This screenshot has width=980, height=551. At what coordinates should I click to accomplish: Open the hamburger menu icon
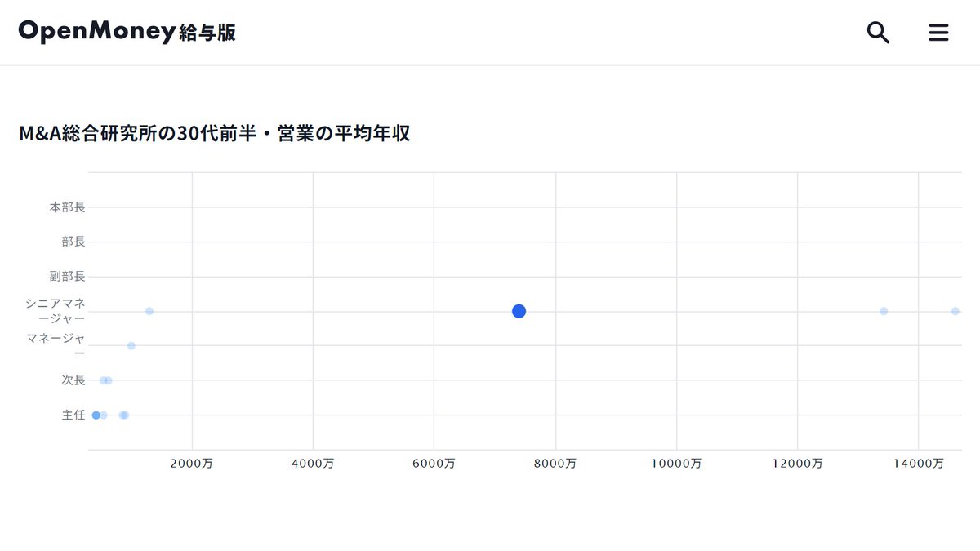[939, 33]
